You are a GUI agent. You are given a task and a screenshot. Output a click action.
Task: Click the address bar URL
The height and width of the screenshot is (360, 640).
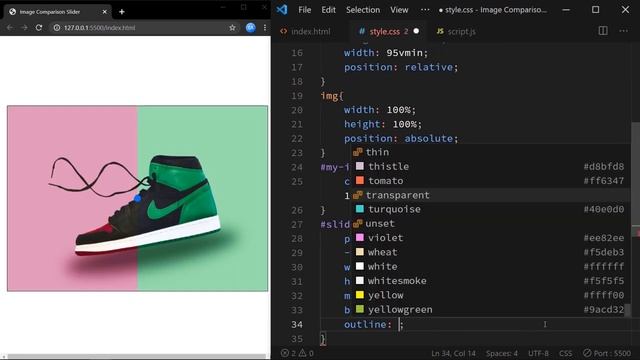click(x=99, y=28)
